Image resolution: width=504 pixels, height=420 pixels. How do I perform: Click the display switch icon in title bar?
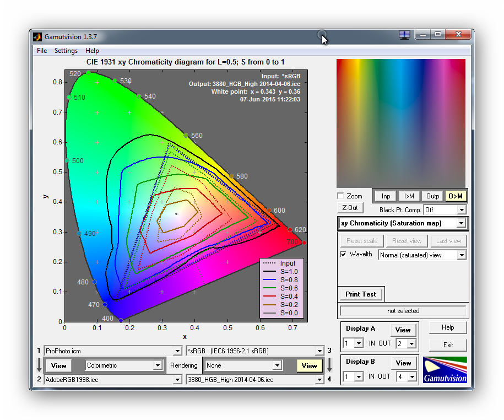(x=404, y=35)
